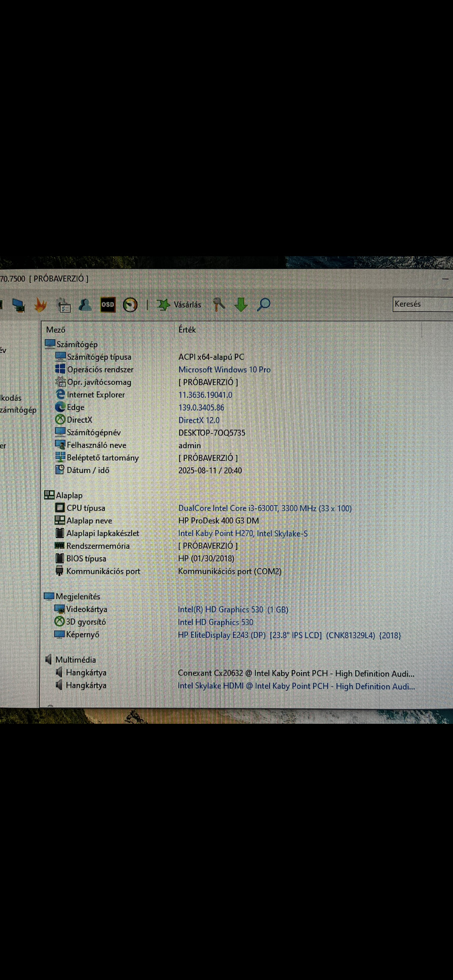Image resolution: width=453 pixels, height=980 pixels.
Task: Click the Dátum / idő clock icon
Action: 60,470
